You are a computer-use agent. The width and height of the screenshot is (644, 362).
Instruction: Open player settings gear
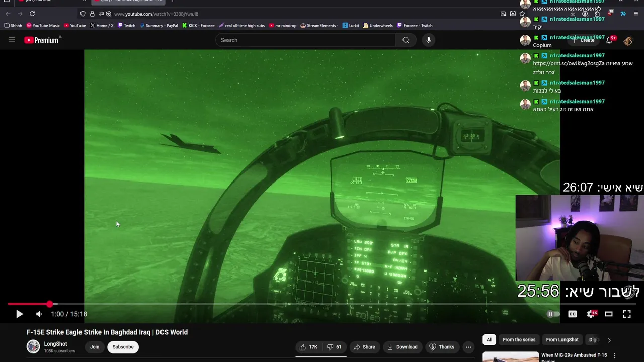point(591,314)
